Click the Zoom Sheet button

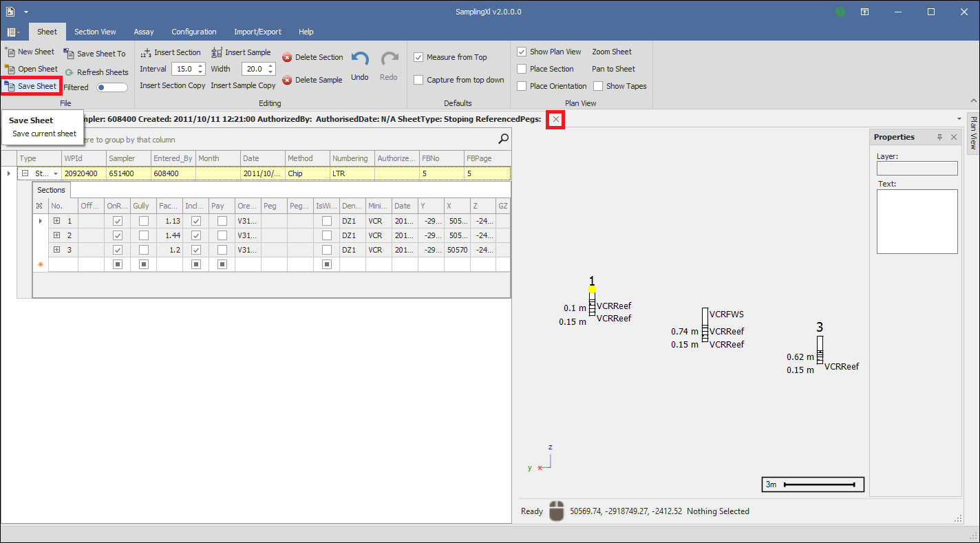pyautogui.click(x=611, y=52)
